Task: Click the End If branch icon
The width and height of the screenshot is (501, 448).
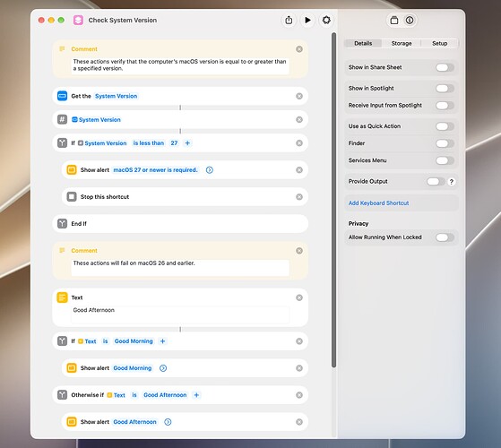Action: pos(63,223)
